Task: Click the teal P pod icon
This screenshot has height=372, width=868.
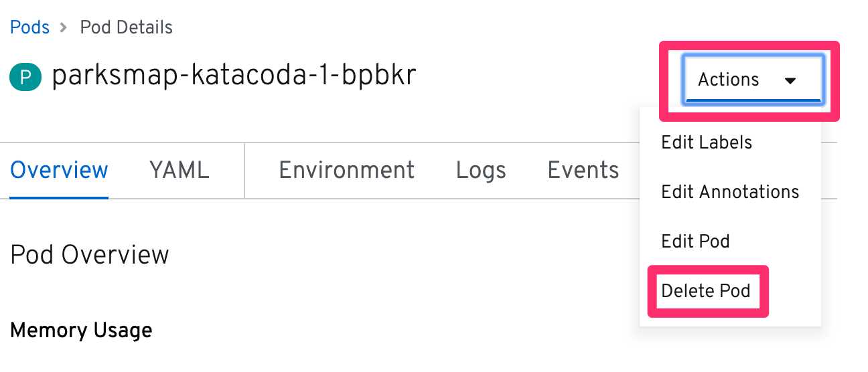Action: pos(25,78)
